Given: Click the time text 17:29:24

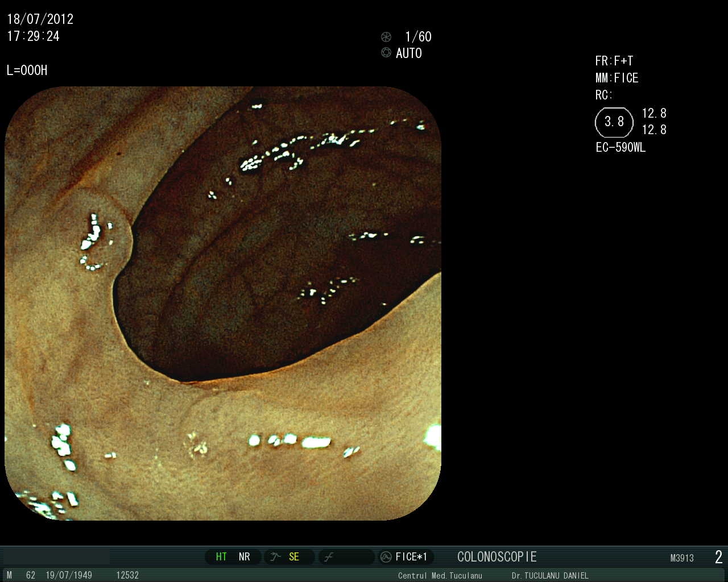Looking at the screenshot, I should point(33,36).
